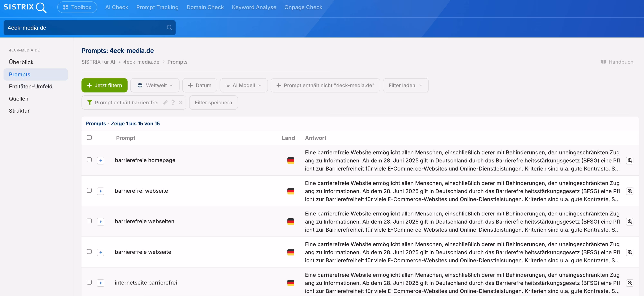Add a Datum filter
The width and height of the screenshot is (644, 296).
point(199,85)
